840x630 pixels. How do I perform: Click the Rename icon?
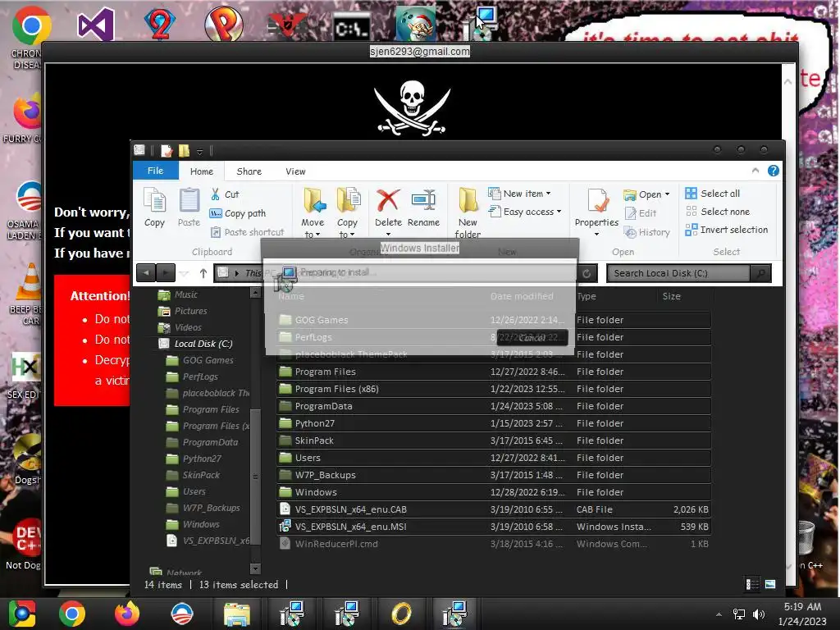tap(423, 201)
